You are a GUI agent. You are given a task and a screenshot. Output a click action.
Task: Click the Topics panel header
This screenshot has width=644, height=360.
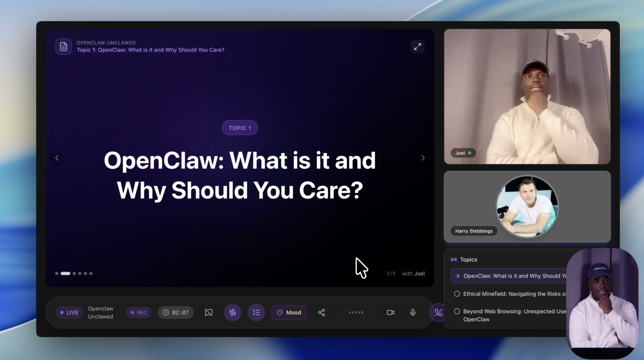click(468, 260)
